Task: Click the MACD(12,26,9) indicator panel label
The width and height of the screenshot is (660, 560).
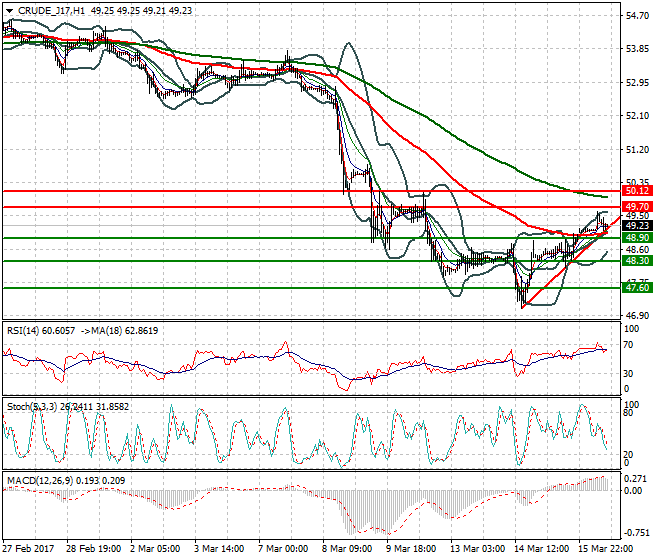Action: point(36,481)
